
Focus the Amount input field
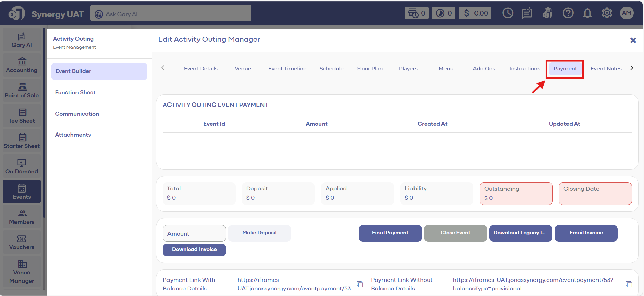point(194,233)
